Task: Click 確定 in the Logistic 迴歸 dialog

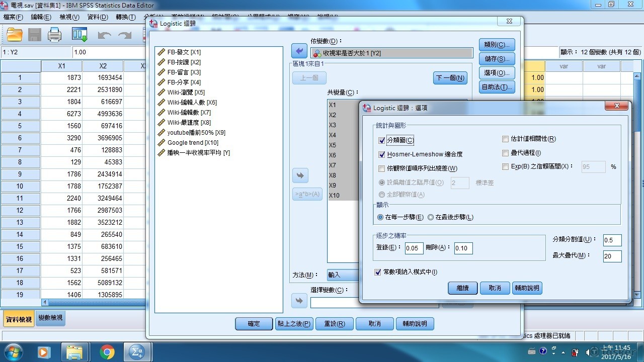Action: pyautogui.click(x=254, y=324)
